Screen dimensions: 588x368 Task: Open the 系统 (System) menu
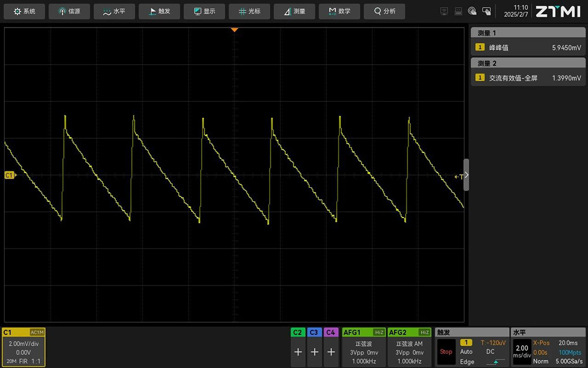point(25,11)
